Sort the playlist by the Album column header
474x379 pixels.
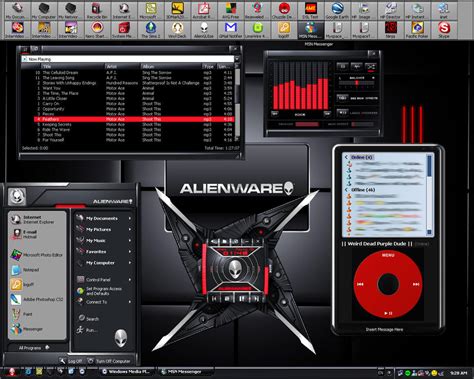tap(171, 67)
